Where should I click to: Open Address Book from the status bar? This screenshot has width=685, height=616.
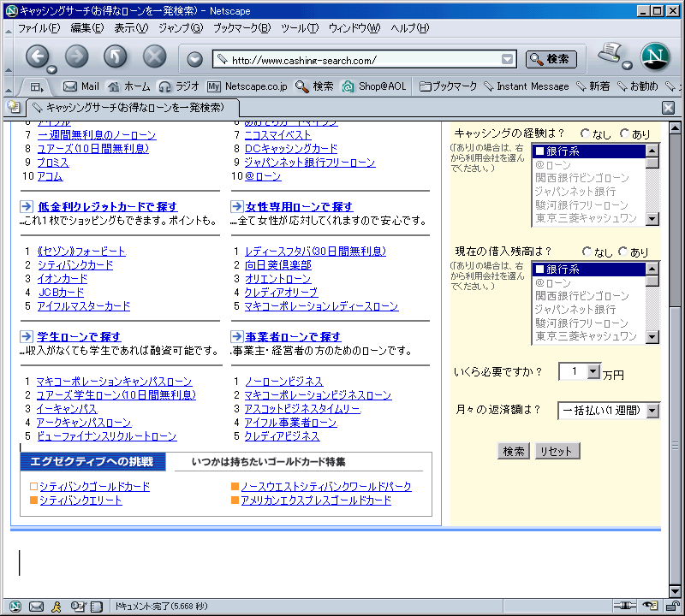click(97, 607)
